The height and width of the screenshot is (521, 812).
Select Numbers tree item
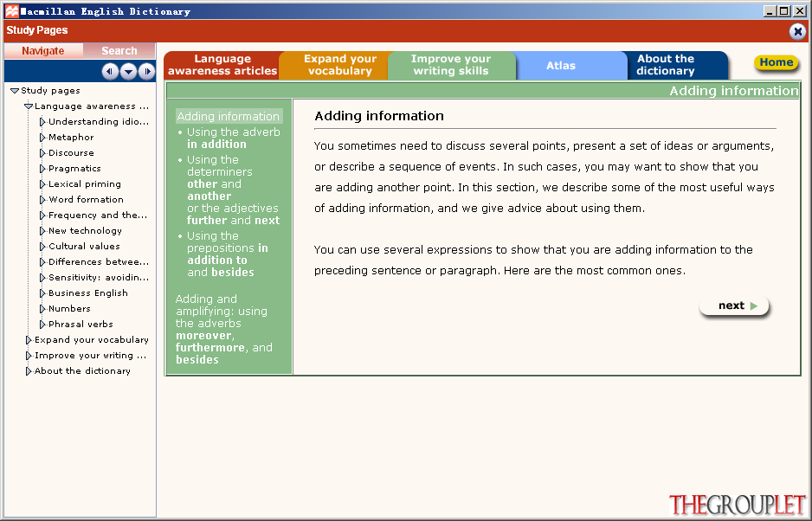(69, 309)
